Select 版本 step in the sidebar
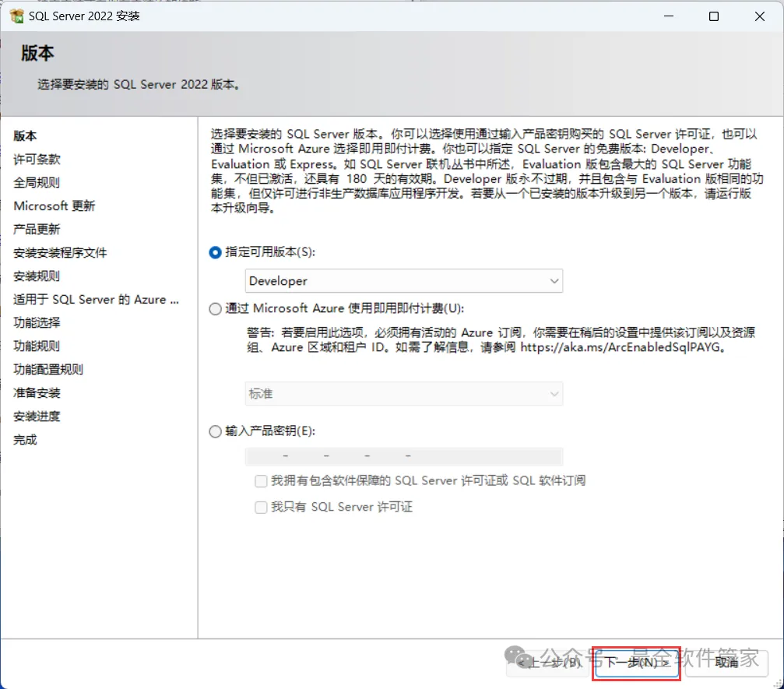 (x=25, y=136)
